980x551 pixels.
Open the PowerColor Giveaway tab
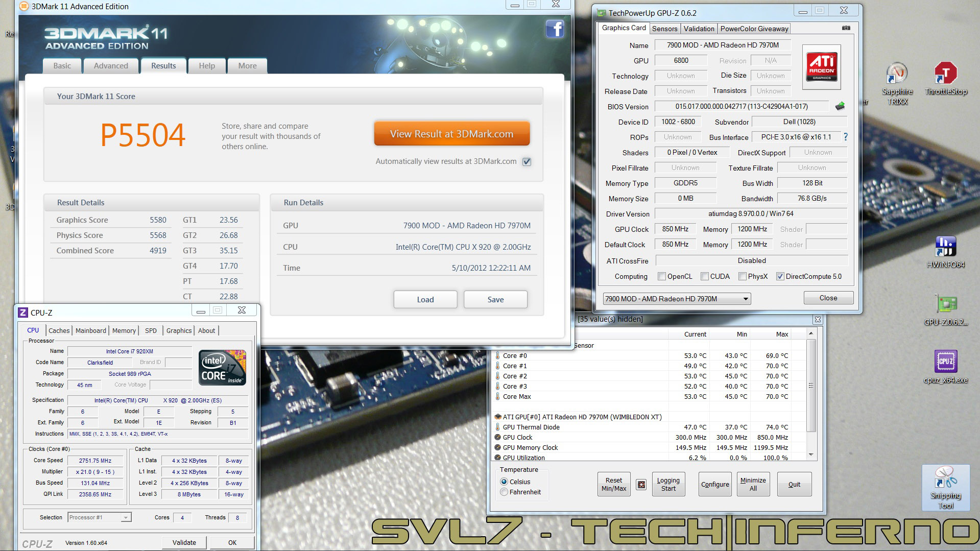[x=754, y=29]
